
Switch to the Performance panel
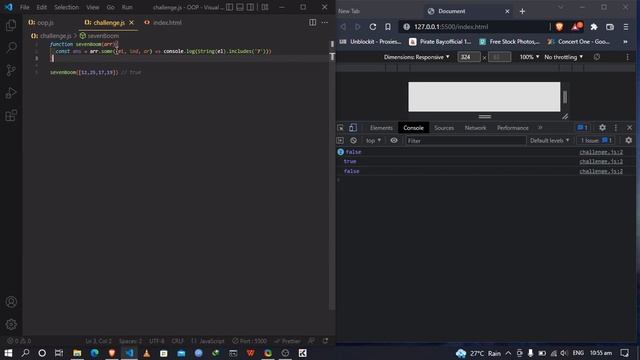513,128
